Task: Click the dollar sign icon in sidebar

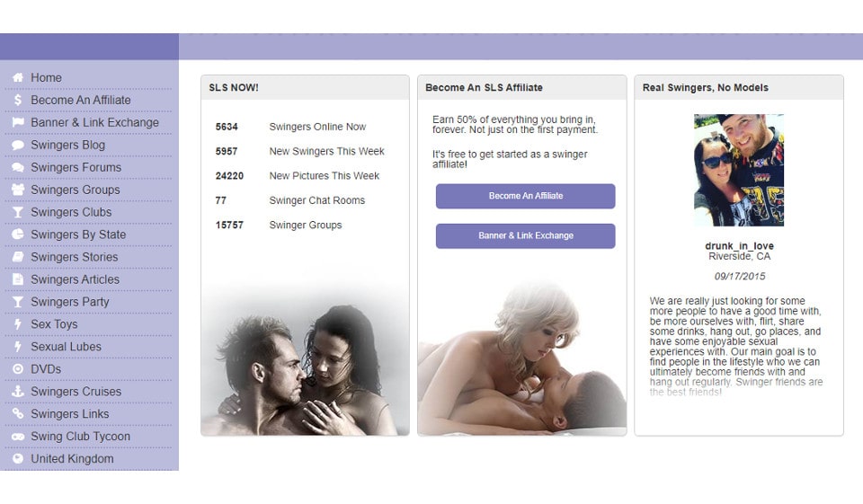Action: coord(18,101)
